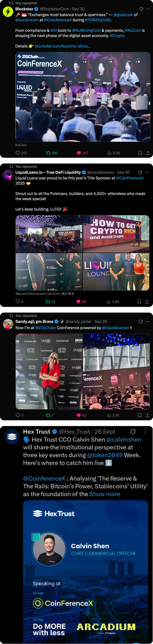
Task: Open three-dot menu on Hex Trust post
Action: point(145,432)
